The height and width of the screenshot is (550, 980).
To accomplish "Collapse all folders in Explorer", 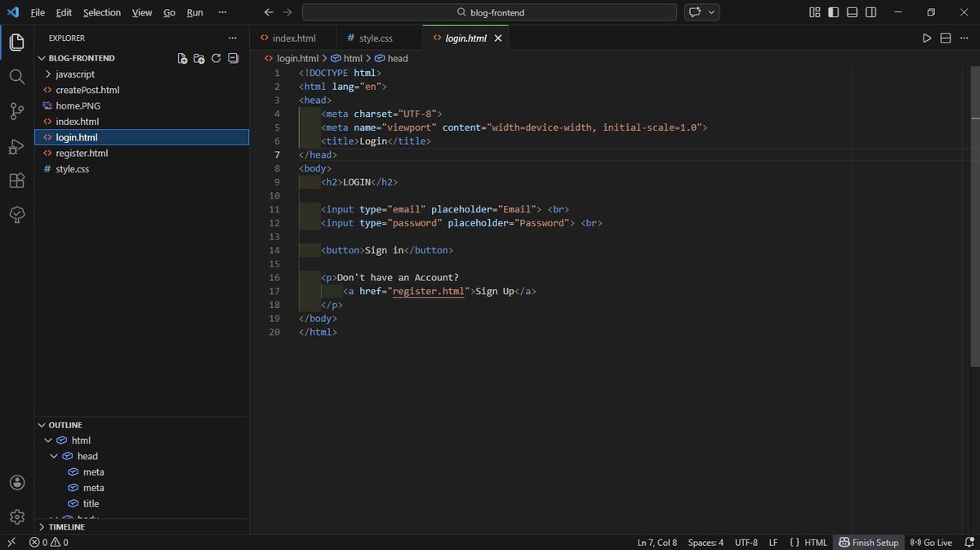I will 234,58.
